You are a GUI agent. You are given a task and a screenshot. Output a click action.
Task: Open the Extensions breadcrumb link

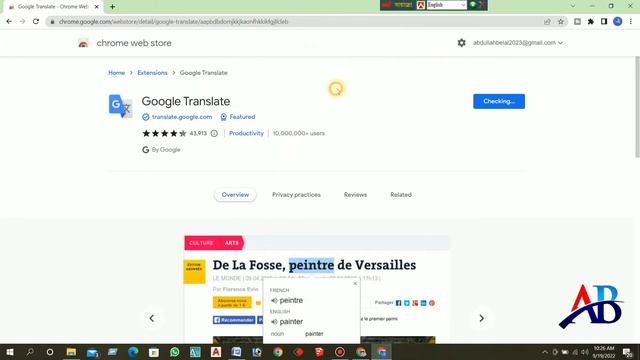pos(152,73)
